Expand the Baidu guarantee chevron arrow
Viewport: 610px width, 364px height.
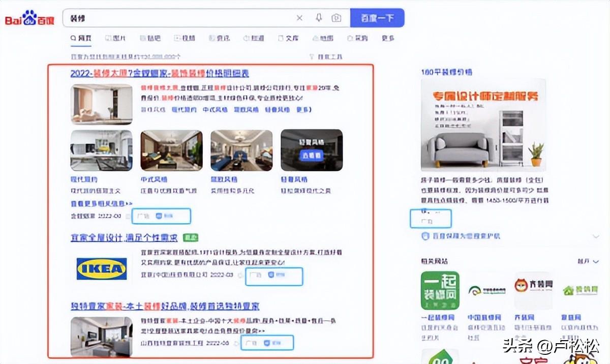(x=596, y=236)
